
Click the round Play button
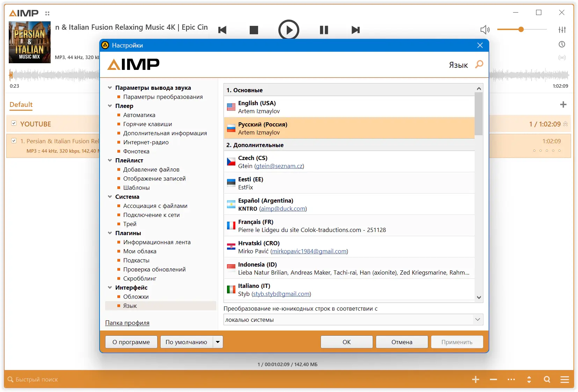click(x=289, y=30)
